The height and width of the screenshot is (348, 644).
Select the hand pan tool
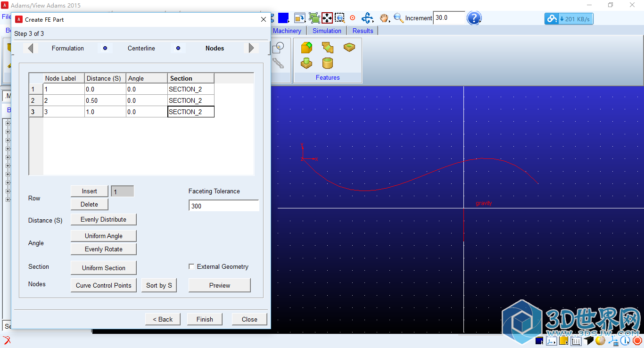(385, 18)
